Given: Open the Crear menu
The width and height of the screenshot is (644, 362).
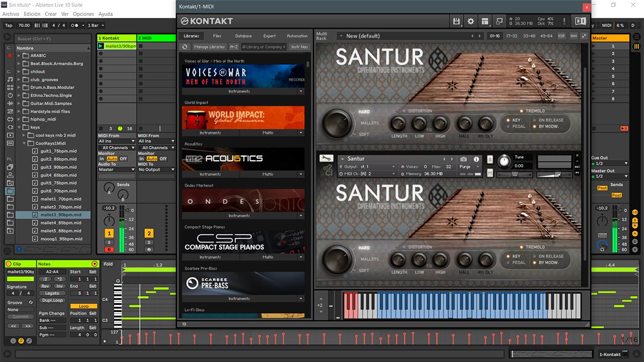Looking at the screenshot, I should [x=51, y=14].
